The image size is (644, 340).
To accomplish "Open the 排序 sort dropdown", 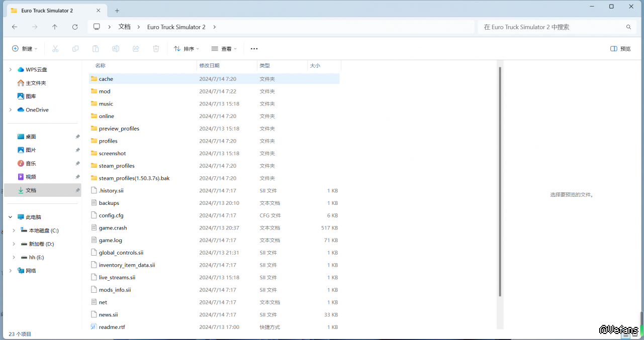I will 187,49.
